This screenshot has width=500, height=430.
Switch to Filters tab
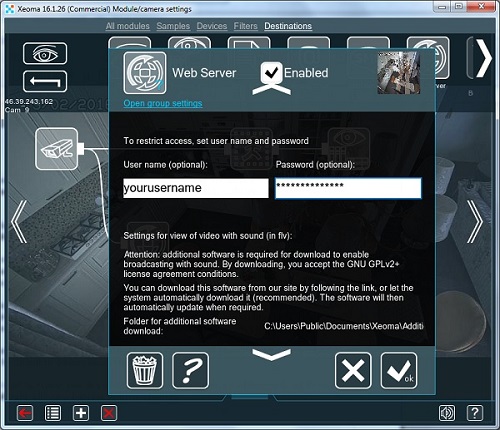pos(245,26)
